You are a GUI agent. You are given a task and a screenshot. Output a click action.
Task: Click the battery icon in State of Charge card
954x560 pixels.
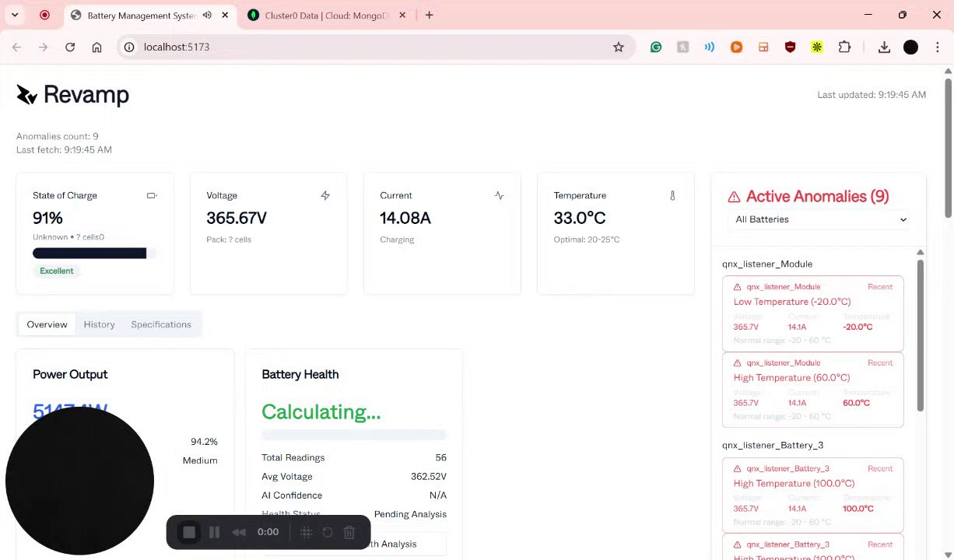[x=152, y=195]
